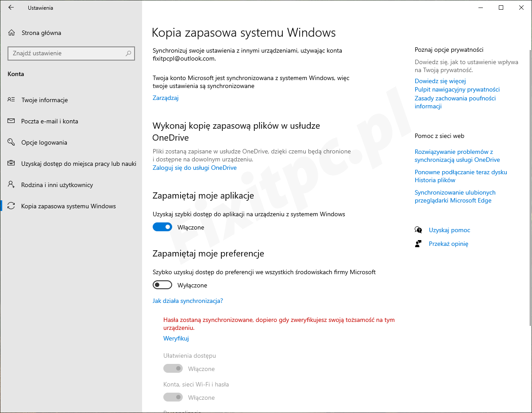Click the home icon beside Strona główna
This screenshot has width=532, height=413.
coord(12,33)
